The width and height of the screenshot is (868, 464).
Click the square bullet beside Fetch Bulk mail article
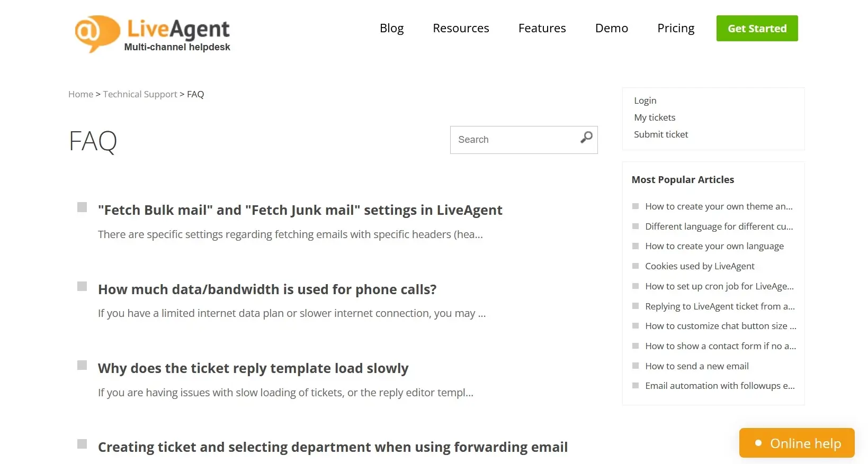tap(82, 207)
